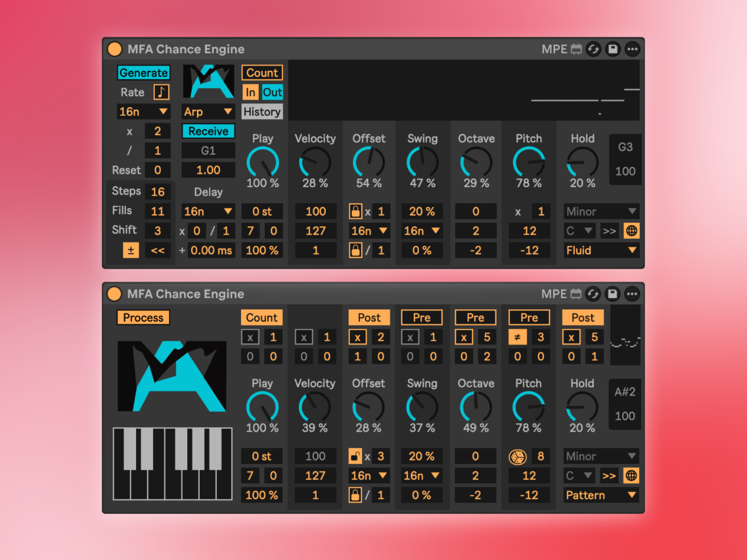
Task: Toggle the Generate mode button
Action: 143,72
